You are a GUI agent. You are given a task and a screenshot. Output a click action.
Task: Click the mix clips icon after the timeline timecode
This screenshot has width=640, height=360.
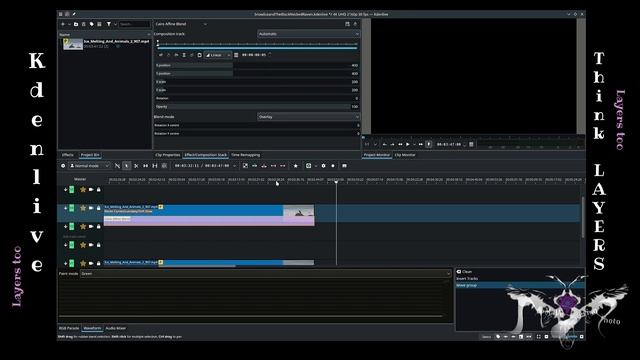point(245,166)
